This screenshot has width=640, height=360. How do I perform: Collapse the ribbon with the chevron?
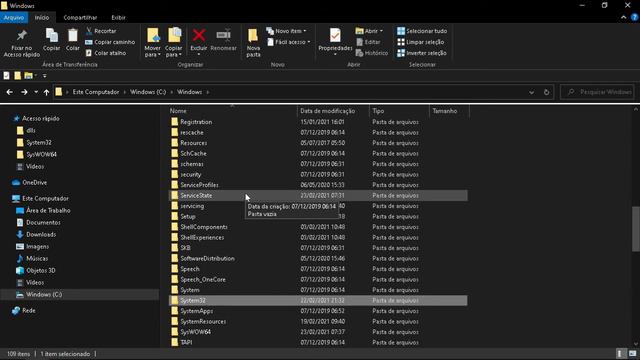coord(623,18)
